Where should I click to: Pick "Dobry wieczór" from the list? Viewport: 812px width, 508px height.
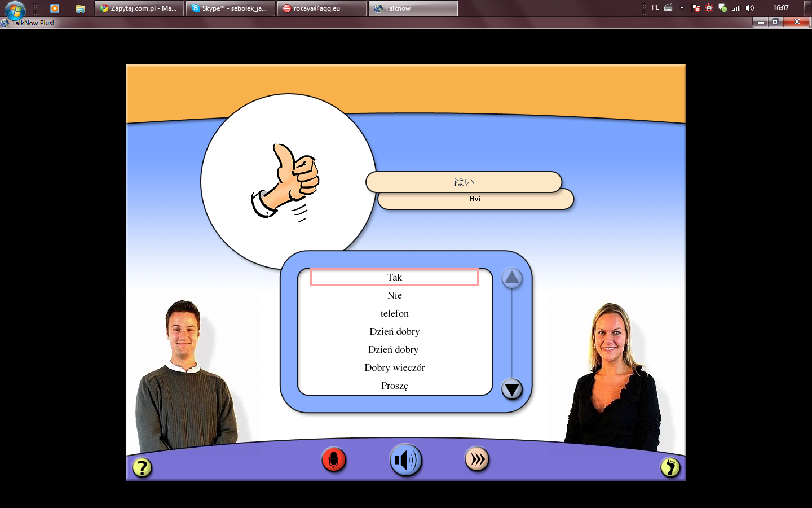point(394,367)
